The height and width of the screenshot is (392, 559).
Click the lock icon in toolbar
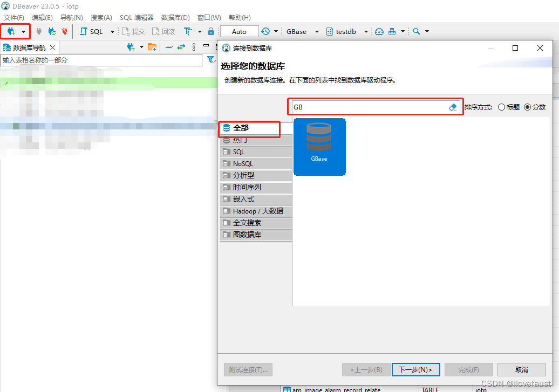211,31
